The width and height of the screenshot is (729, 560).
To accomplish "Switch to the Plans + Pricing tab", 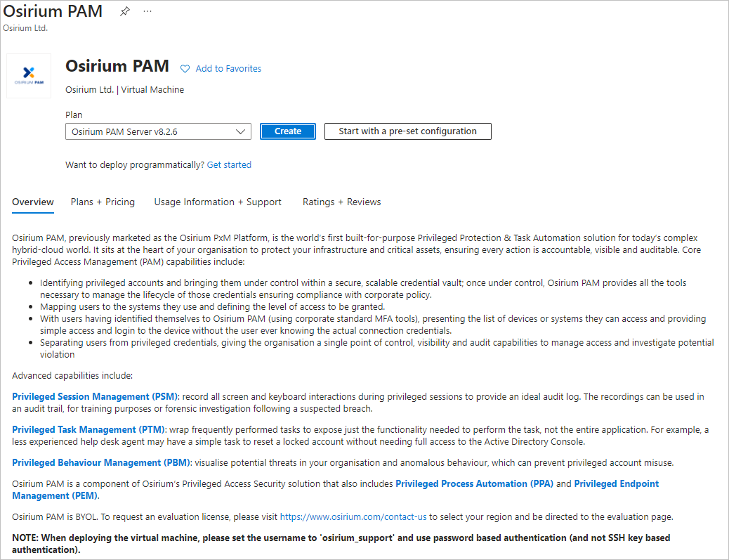I will [103, 202].
